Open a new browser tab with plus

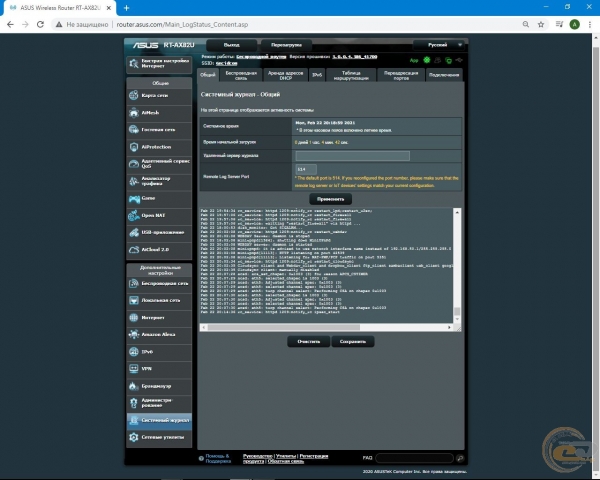[x=126, y=8]
